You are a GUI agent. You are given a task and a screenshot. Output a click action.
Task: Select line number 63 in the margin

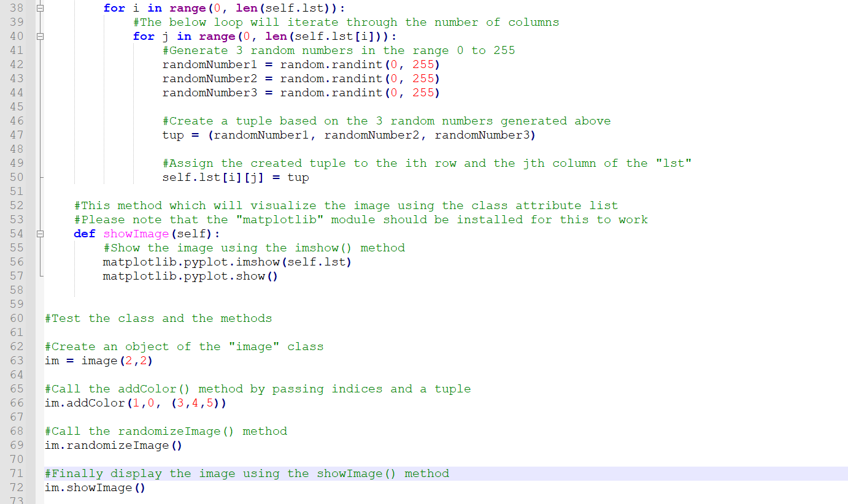[x=17, y=360]
